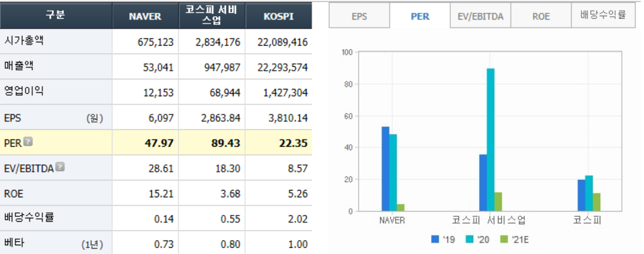
Task: Toggle the '19 legend color swatch
Action: (435, 239)
